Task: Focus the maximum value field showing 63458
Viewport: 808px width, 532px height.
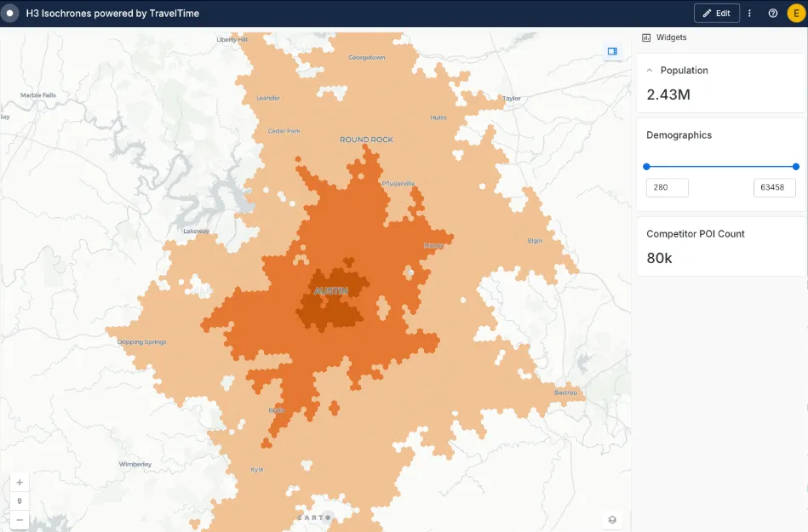Action: click(774, 188)
